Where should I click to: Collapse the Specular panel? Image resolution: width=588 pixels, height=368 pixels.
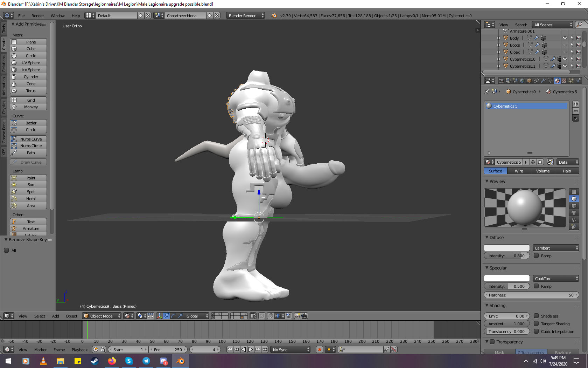[487, 268]
